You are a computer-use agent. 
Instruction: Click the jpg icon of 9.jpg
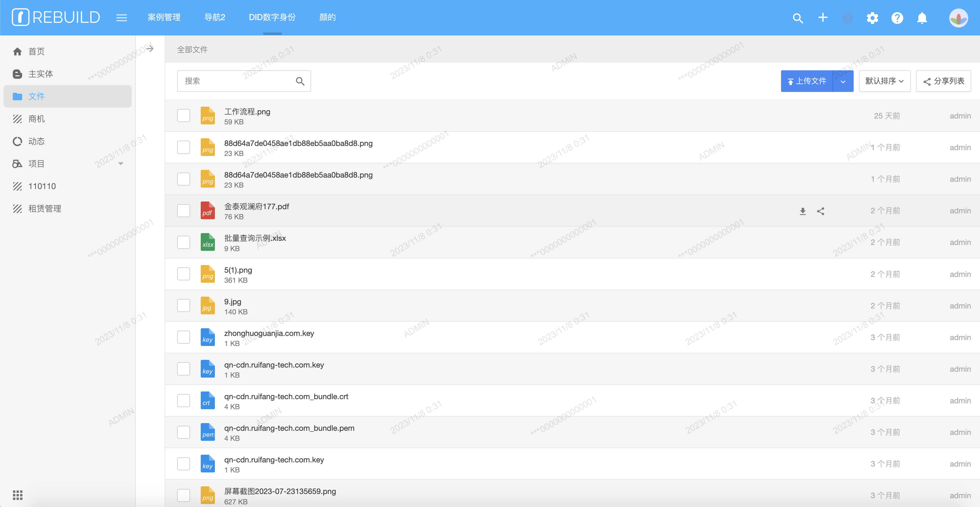pyautogui.click(x=208, y=305)
